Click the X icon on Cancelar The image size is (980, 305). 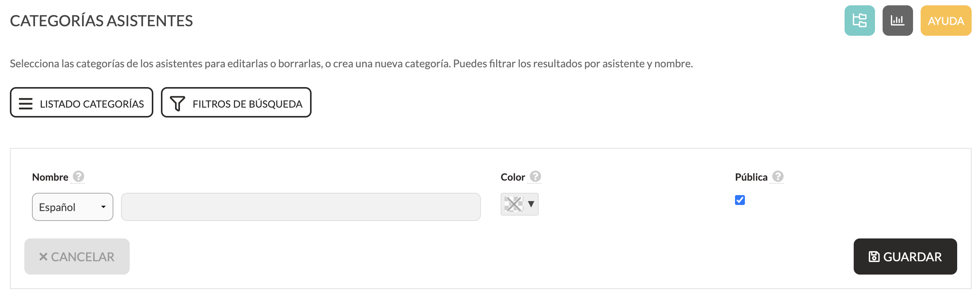43,257
